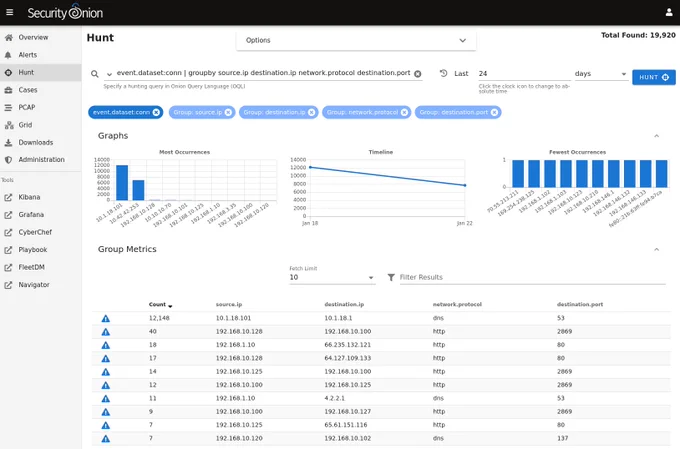
Task: Remove the Group: source.ip chip
Action: coord(228,112)
